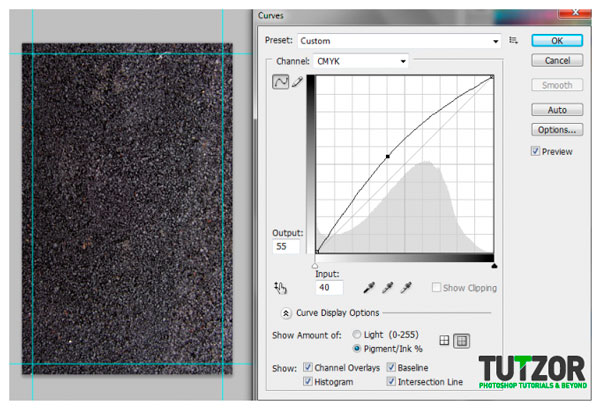Switch to detailed 10% grid
This screenshot has width=600, height=409.
461,341
